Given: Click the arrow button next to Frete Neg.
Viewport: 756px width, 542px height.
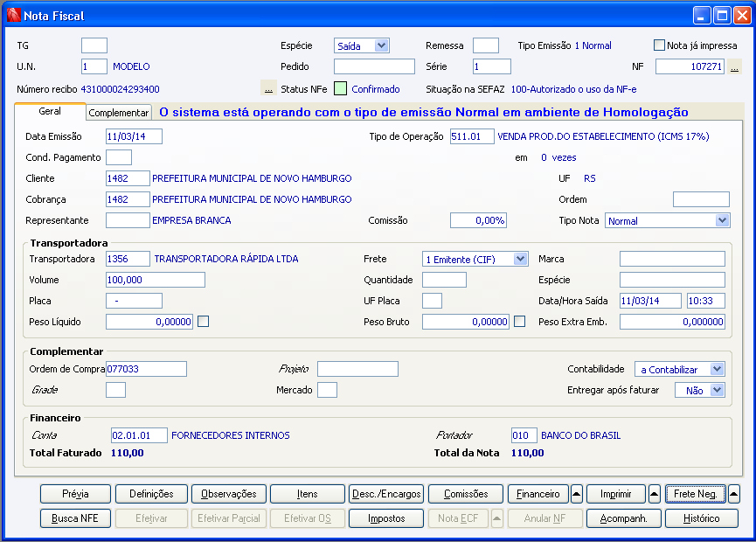Looking at the screenshot, I should (x=733, y=494).
